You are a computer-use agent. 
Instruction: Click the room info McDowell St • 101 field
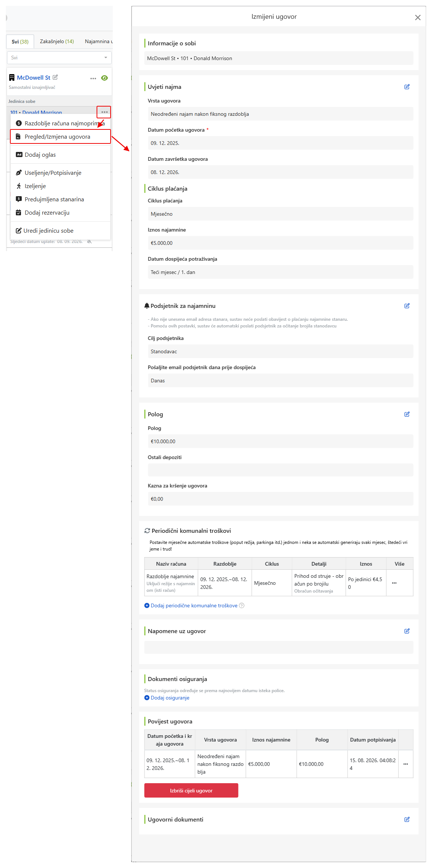[x=279, y=58]
